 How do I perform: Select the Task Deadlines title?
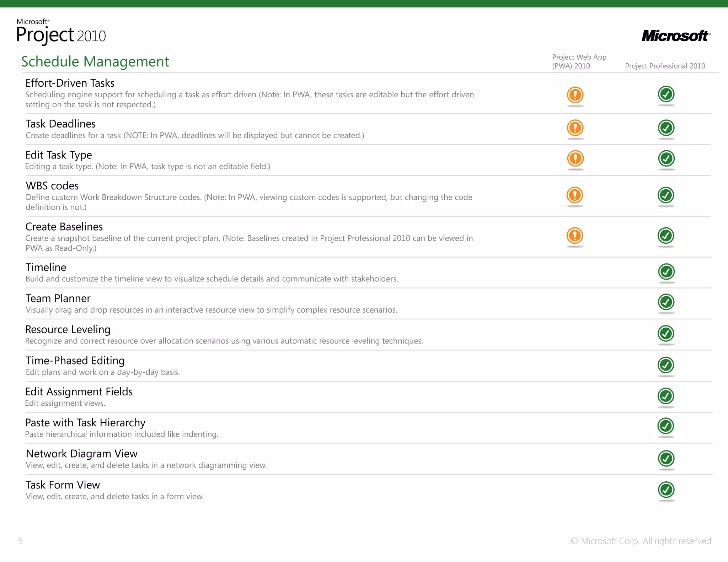click(61, 124)
